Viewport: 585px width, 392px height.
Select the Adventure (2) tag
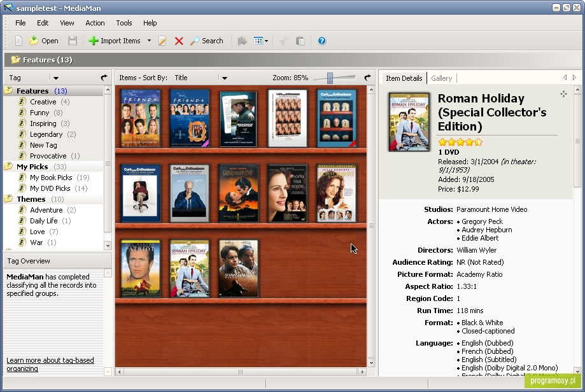[53, 210]
